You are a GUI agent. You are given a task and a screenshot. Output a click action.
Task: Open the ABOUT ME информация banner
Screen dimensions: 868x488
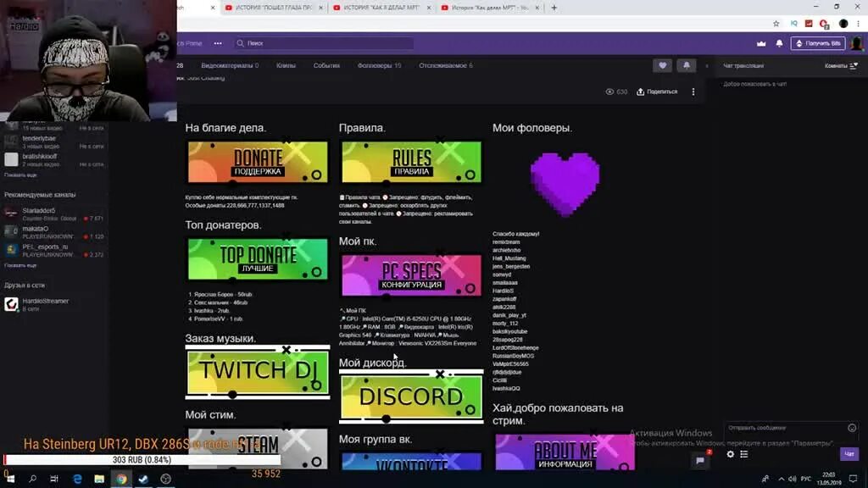pyautogui.click(x=565, y=452)
